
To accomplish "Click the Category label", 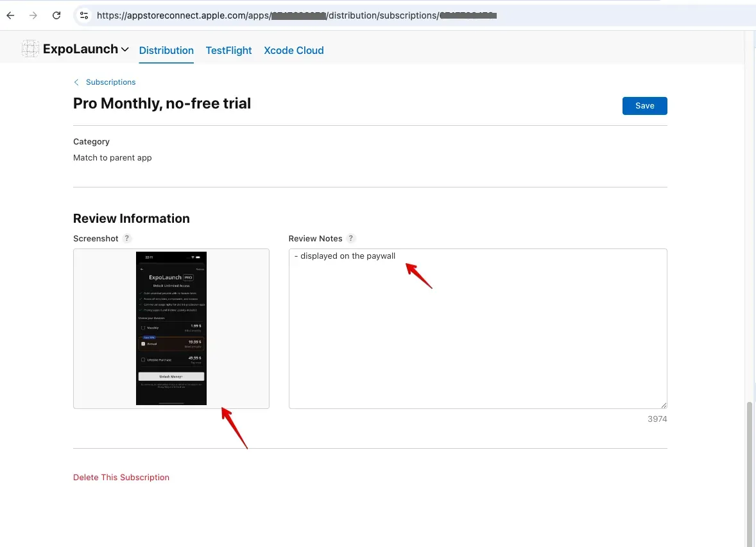I will 91,141.
